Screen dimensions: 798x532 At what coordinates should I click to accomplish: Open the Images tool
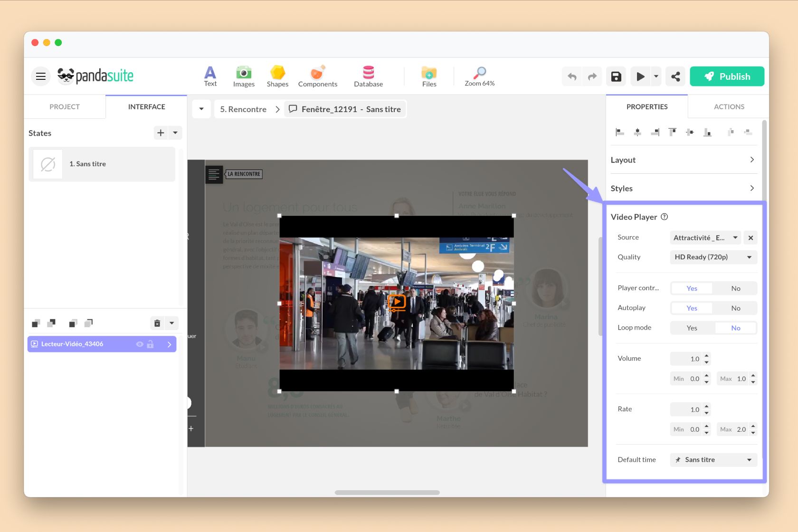tap(244, 76)
